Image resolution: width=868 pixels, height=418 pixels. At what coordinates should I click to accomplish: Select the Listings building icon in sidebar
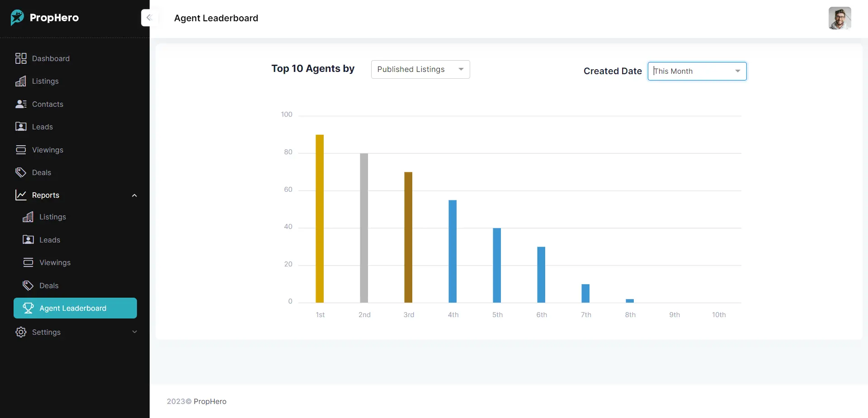click(x=21, y=81)
